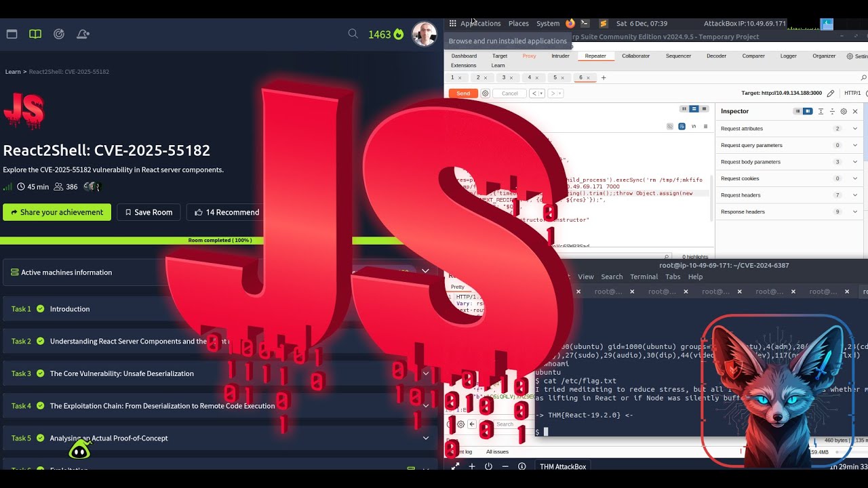Open terminal View menu

click(x=586, y=277)
